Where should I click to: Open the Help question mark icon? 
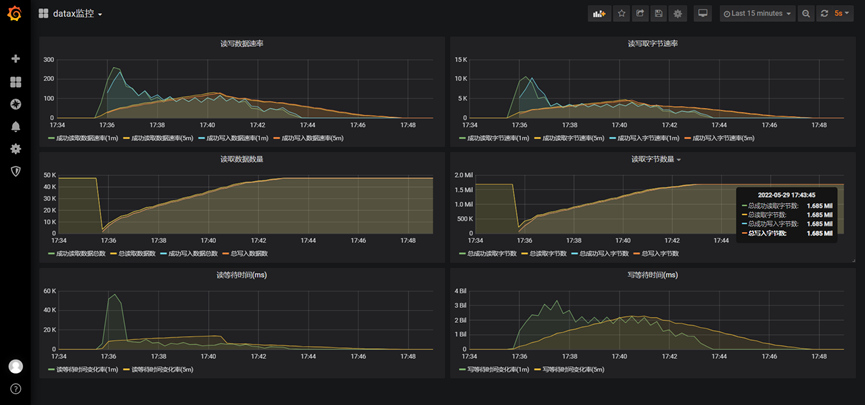point(15,389)
